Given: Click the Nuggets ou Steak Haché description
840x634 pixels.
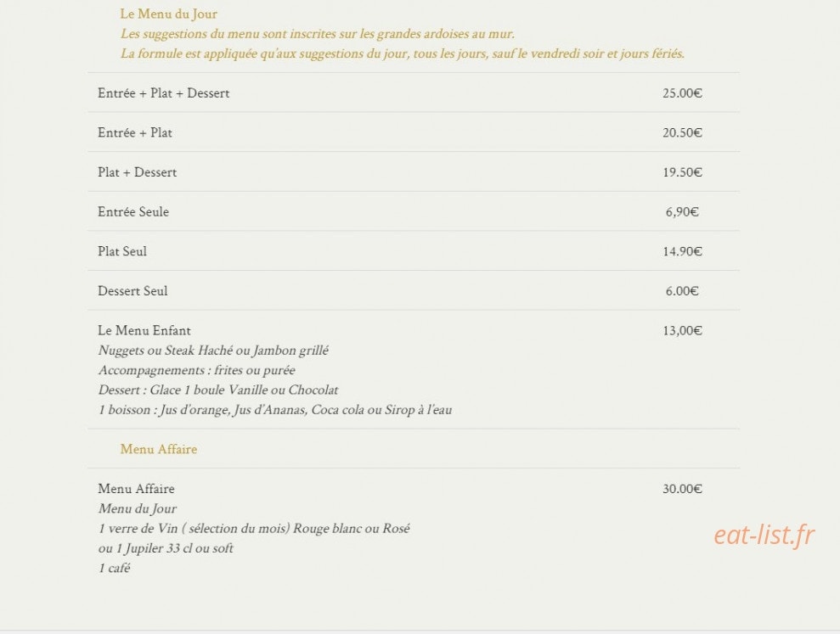Looking at the screenshot, I should 213,351.
